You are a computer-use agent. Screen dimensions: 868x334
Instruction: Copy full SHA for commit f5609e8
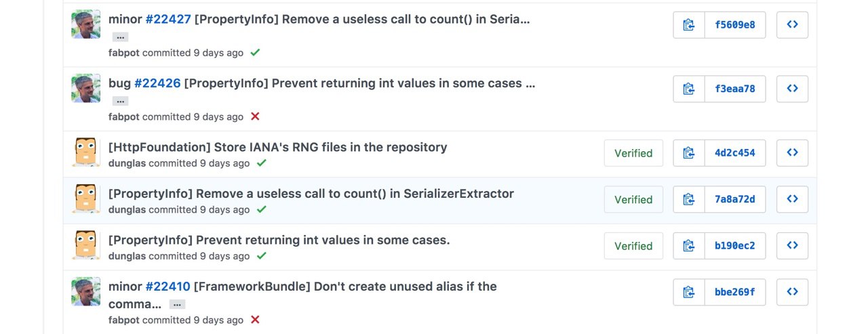pos(689,25)
